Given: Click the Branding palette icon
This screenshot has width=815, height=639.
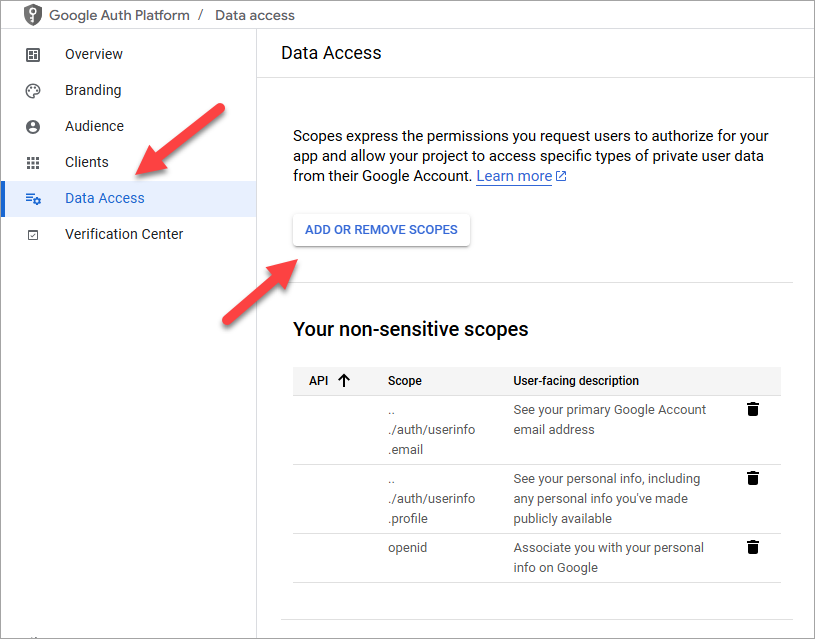Looking at the screenshot, I should point(33,91).
